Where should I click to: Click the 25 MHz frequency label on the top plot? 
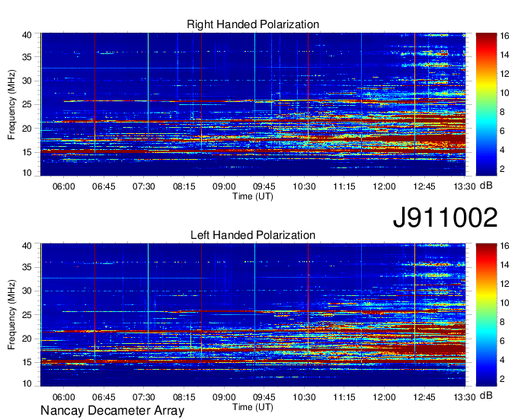click(x=27, y=104)
